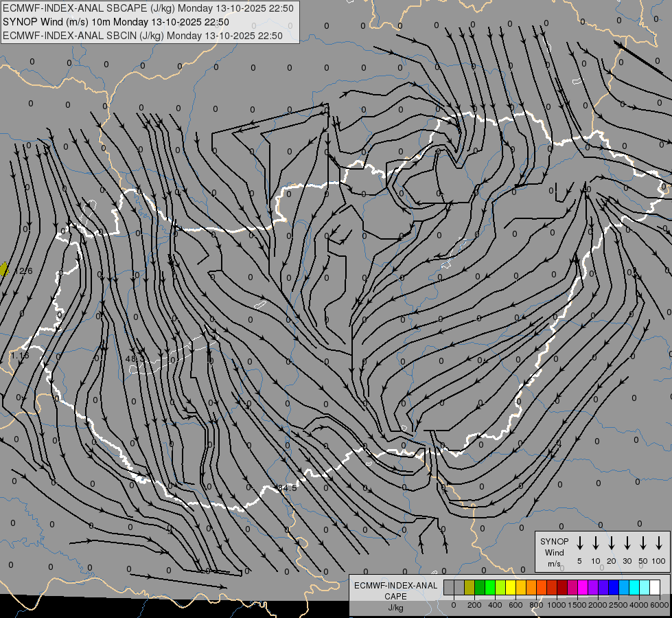The image size is (672, 618).
Task: Click the first grey swatch in CAPE legend
Action: tap(449, 587)
